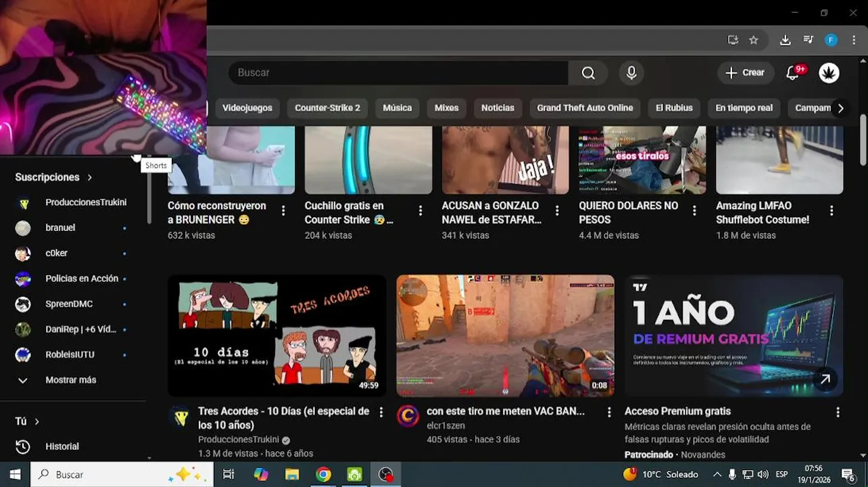Open options for VAC BAN video

(609, 412)
